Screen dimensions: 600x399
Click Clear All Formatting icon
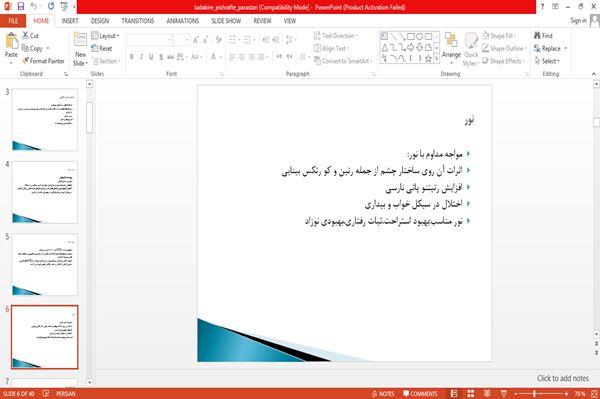218,40
